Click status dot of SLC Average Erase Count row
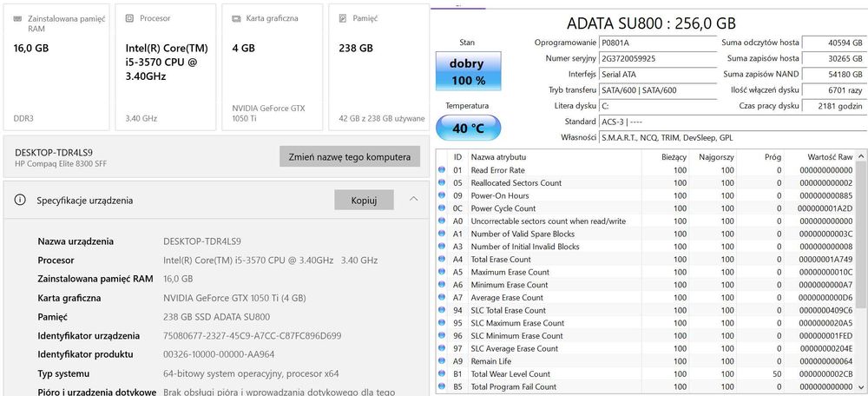This screenshot has height=396, width=868. pyautogui.click(x=442, y=348)
